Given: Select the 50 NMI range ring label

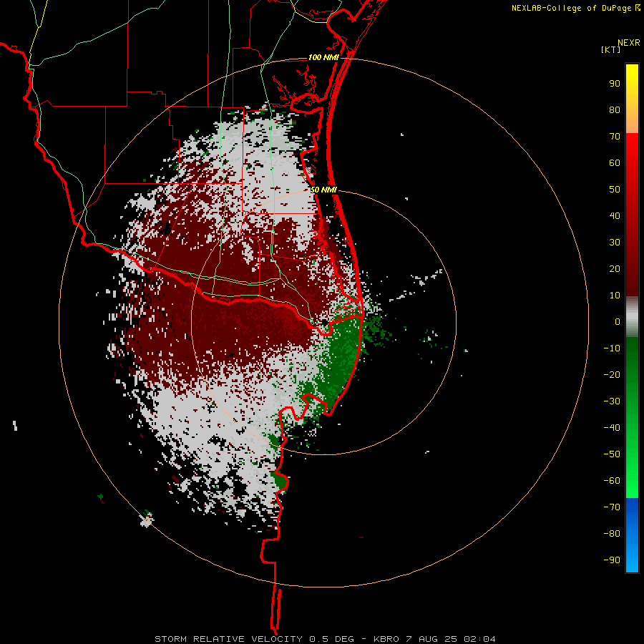Looking at the screenshot, I should click(x=323, y=190).
